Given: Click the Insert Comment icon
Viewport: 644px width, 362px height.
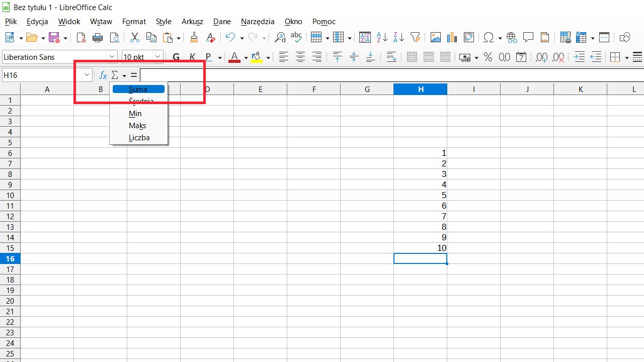Looking at the screenshot, I should coord(528,37).
